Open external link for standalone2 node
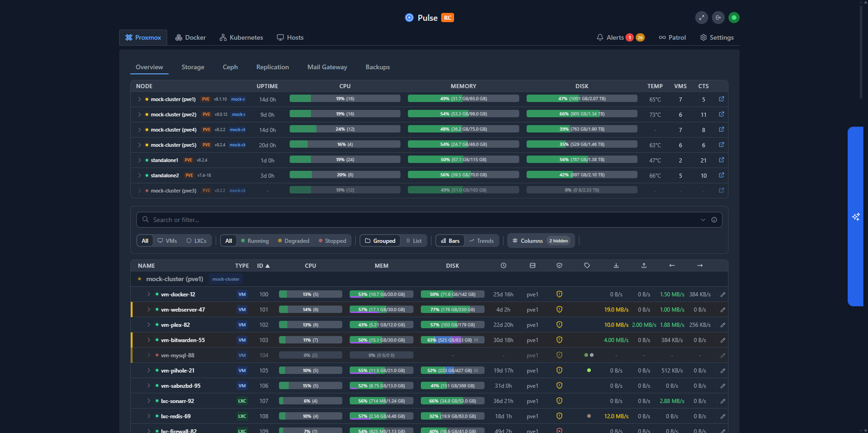 [721, 175]
